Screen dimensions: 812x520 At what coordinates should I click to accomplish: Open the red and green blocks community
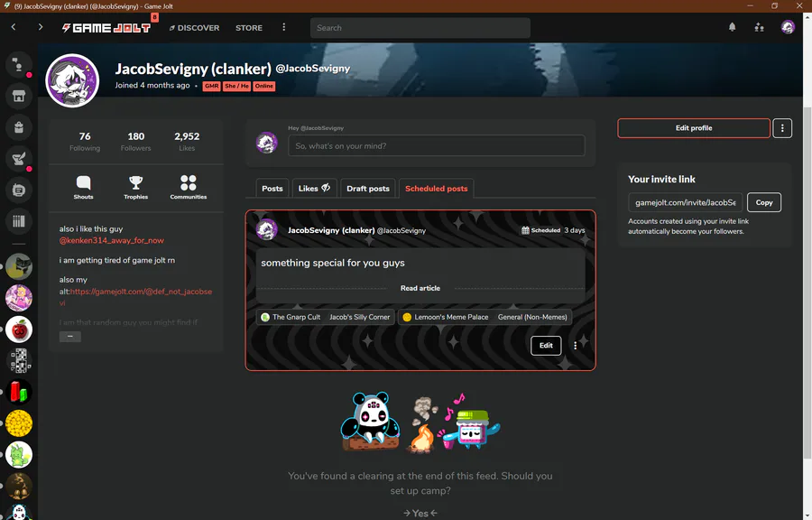coord(19,392)
